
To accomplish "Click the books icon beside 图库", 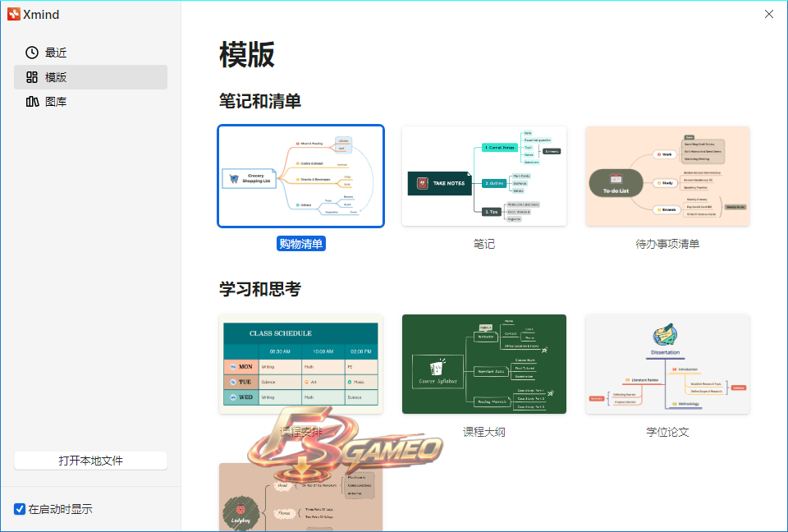I will click(32, 102).
